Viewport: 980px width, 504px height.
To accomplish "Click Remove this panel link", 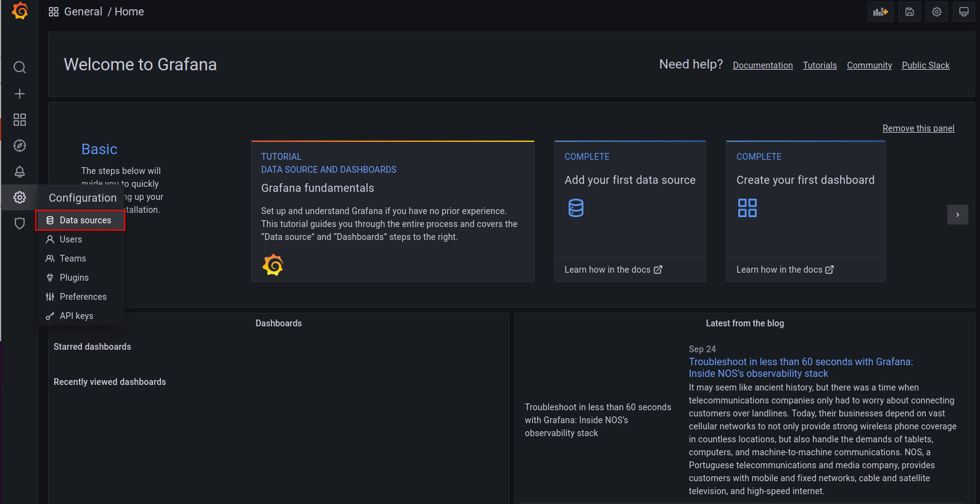I will coord(918,128).
